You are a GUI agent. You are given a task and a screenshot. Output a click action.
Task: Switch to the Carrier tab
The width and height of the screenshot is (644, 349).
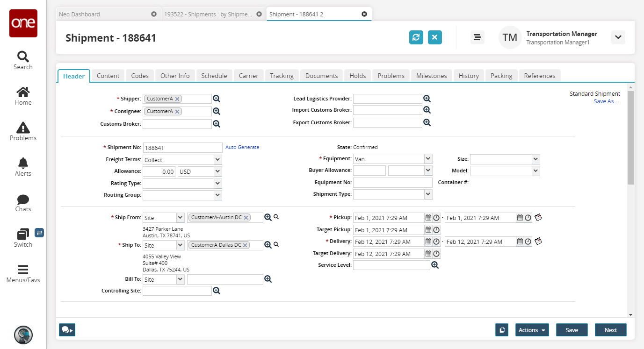point(248,76)
